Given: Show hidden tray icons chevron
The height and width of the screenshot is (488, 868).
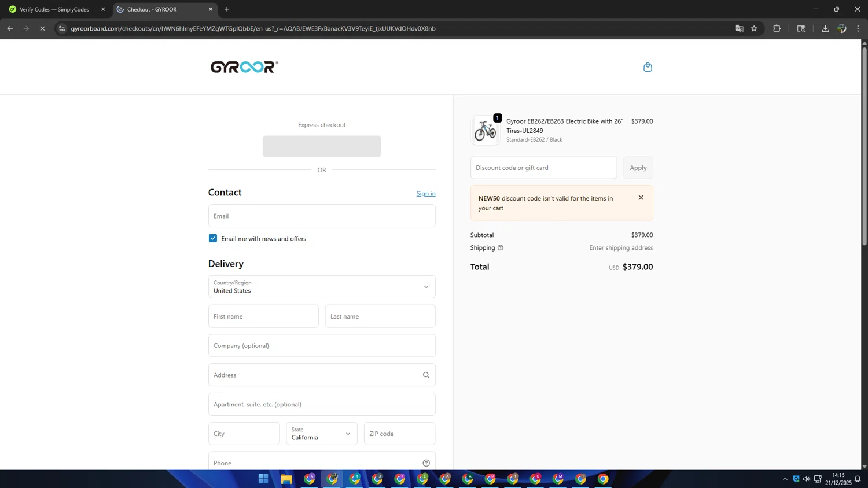Looking at the screenshot, I should pos(785,479).
